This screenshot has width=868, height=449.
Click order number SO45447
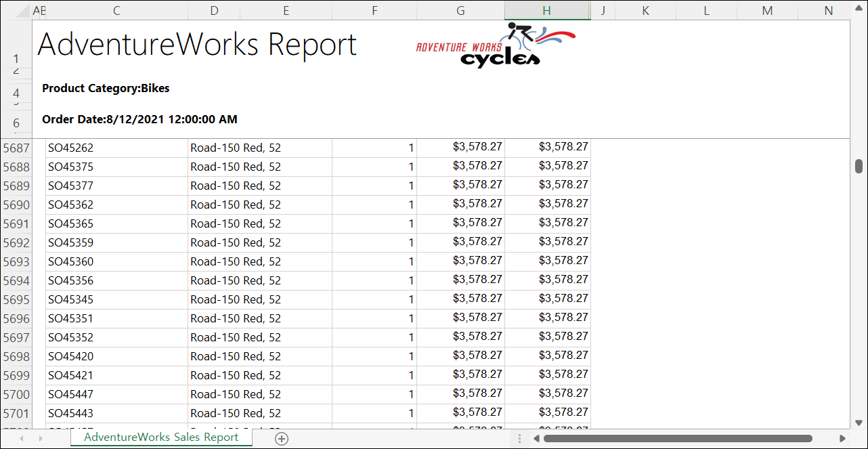tap(116, 394)
